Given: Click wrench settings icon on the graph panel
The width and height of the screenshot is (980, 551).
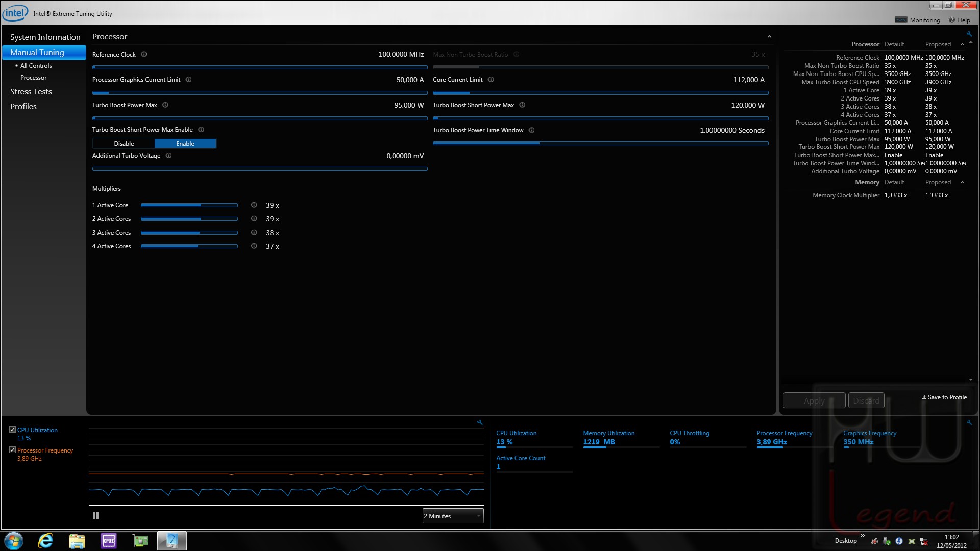Looking at the screenshot, I should [x=480, y=422].
